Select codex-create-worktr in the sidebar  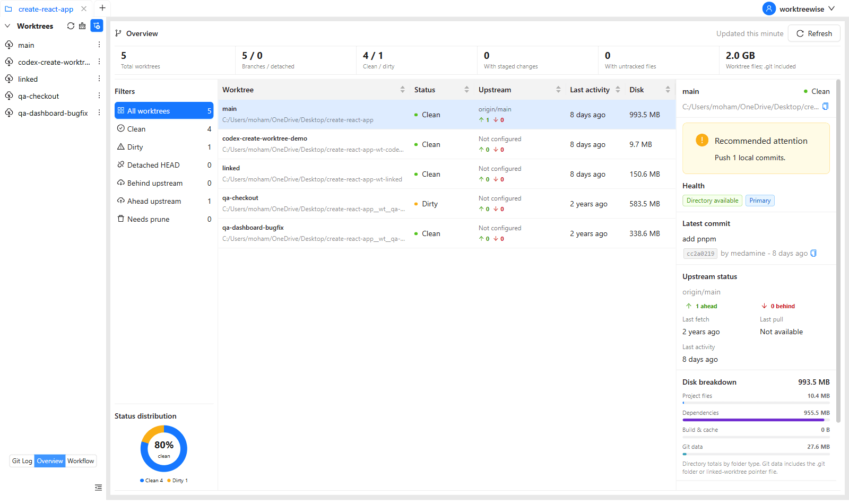tap(54, 62)
